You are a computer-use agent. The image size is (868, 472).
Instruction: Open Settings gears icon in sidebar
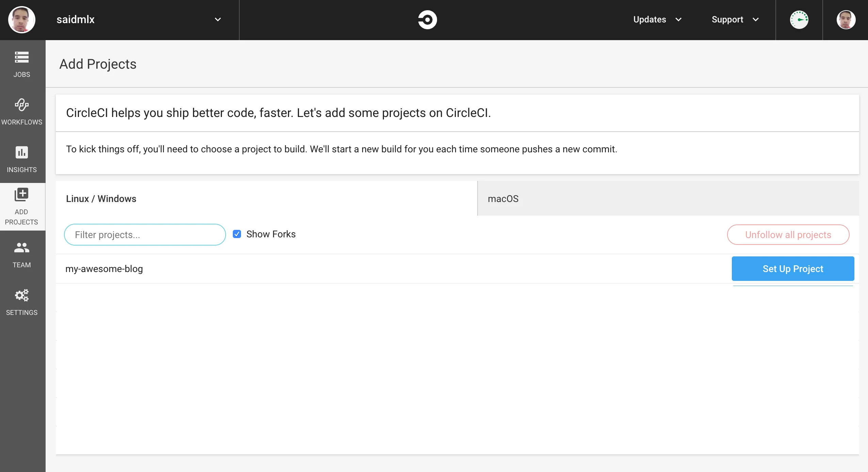(x=22, y=295)
